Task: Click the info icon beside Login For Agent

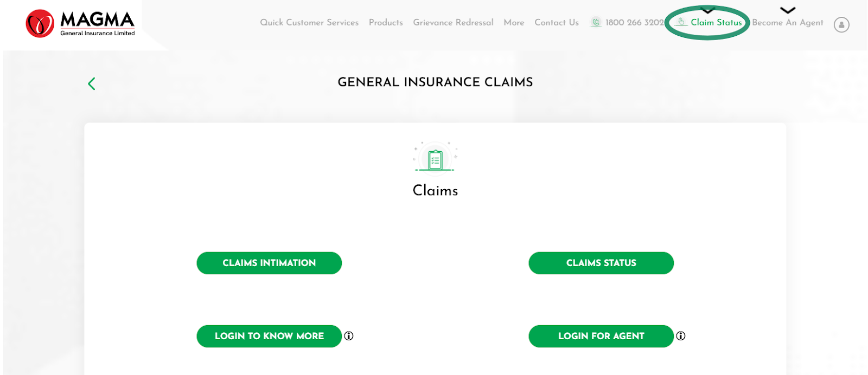Action: tap(681, 336)
